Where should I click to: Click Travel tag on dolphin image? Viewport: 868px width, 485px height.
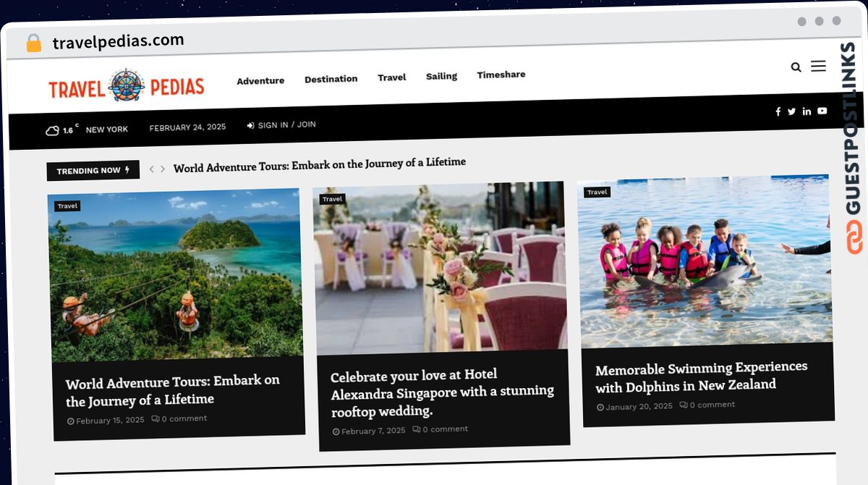597,192
